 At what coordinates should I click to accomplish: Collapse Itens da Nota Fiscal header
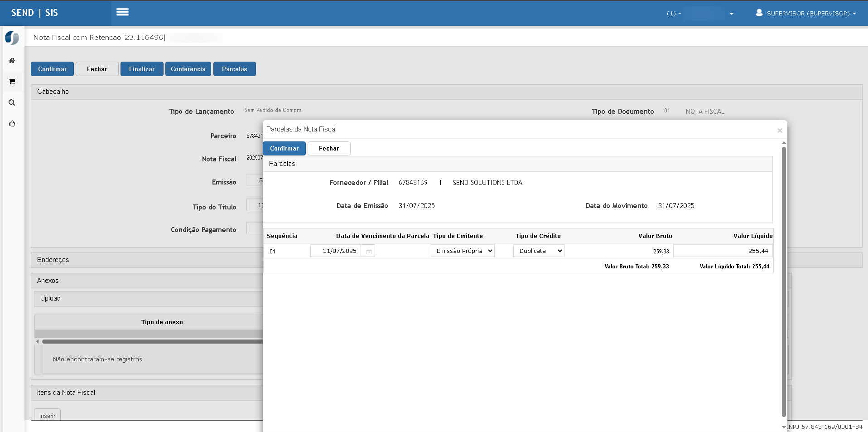tap(147, 393)
